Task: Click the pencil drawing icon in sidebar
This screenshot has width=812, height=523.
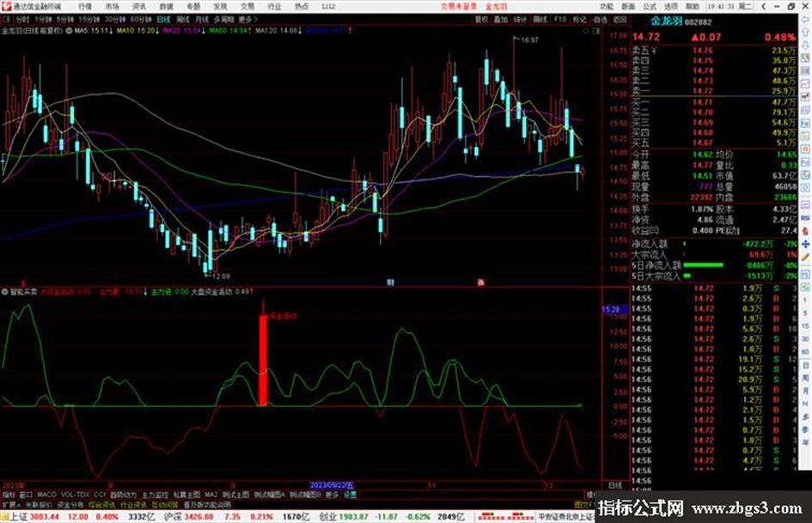Action: 805,257
